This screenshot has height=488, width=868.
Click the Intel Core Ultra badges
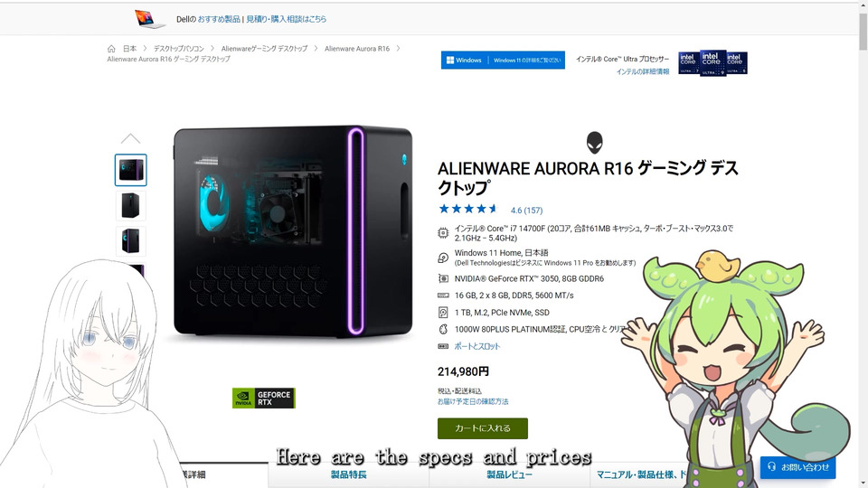point(712,63)
